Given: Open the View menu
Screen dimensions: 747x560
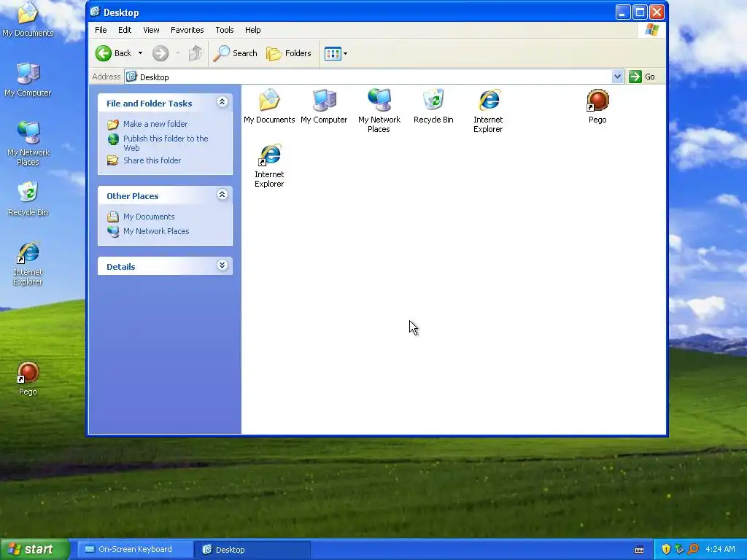Looking at the screenshot, I should click(151, 30).
